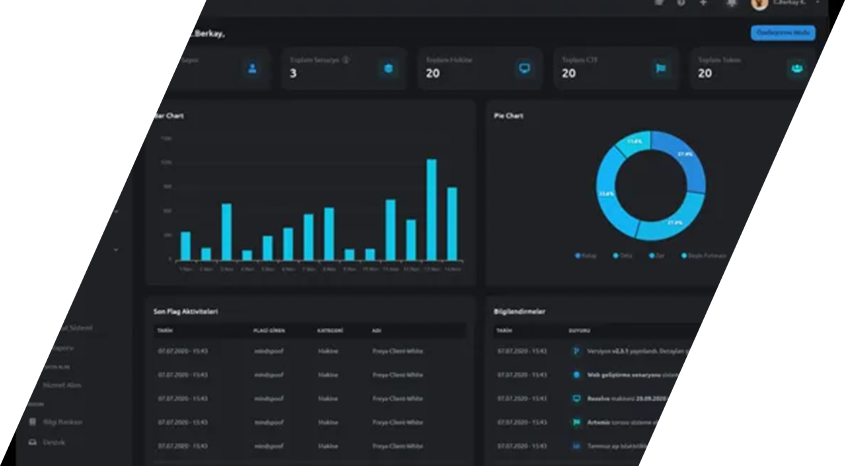Click the value 20 in Toplam CTF card
The width and height of the screenshot is (845, 466).
click(569, 74)
